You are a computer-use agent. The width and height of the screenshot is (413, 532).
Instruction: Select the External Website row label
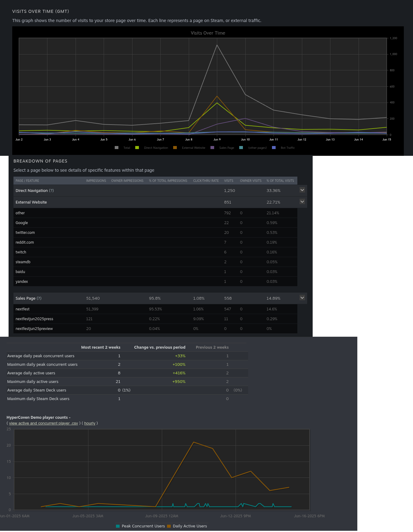point(31,202)
